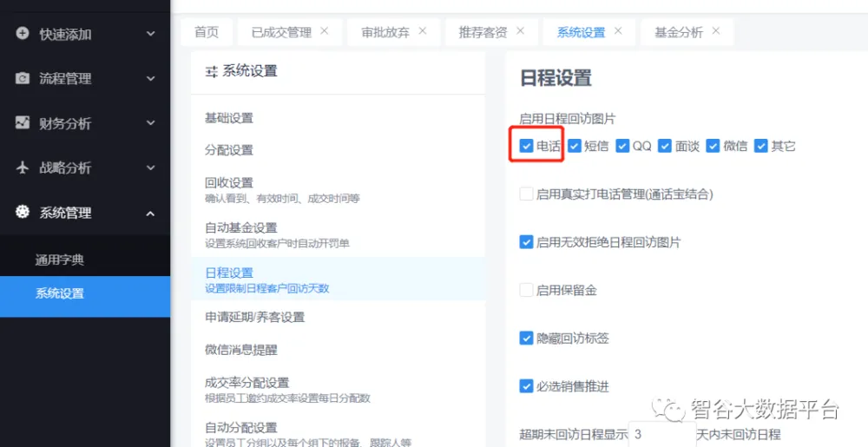Viewport: 868px width, 447px height.
Task: Open 通用字典 in the sidebar
Action: coord(60,260)
